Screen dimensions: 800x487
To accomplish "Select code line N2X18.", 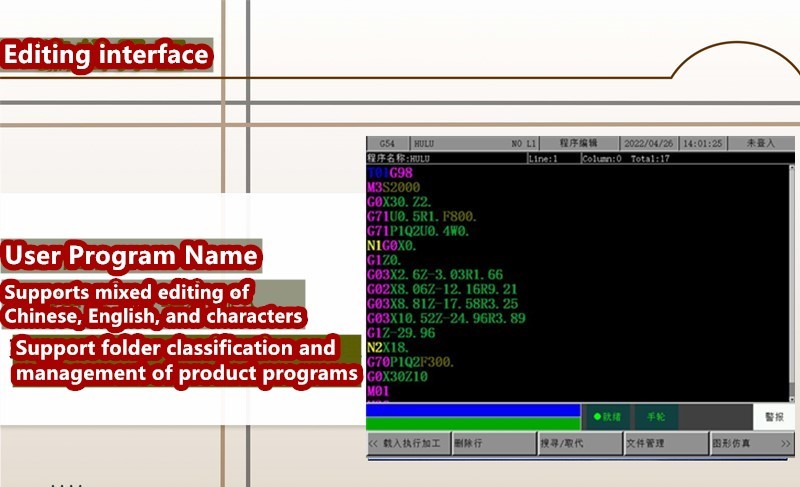I will (x=388, y=348).
